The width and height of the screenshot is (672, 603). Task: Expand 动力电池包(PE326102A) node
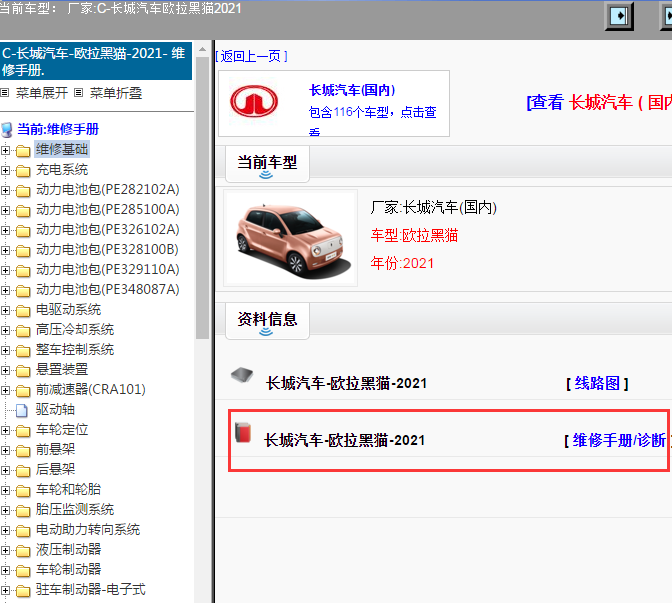5,231
